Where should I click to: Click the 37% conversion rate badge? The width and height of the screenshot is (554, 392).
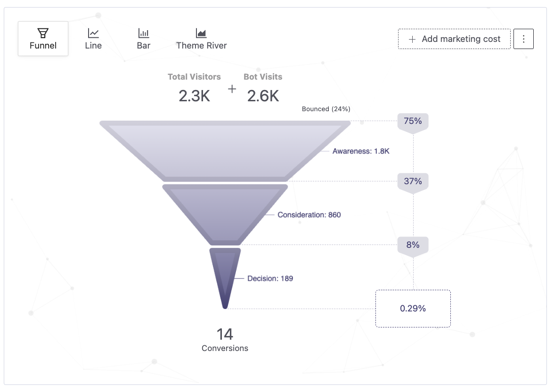point(413,181)
